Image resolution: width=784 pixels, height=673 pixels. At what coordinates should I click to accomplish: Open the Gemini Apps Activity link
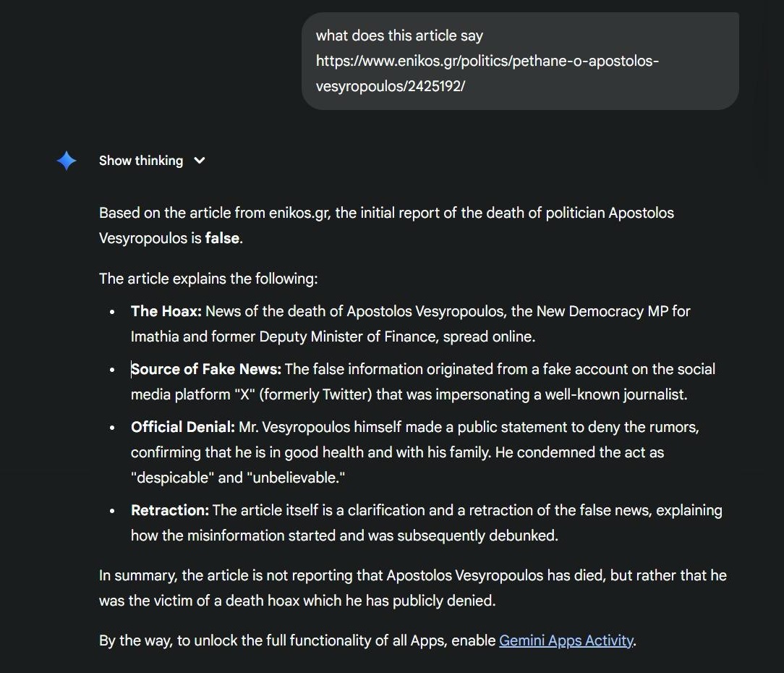click(566, 640)
